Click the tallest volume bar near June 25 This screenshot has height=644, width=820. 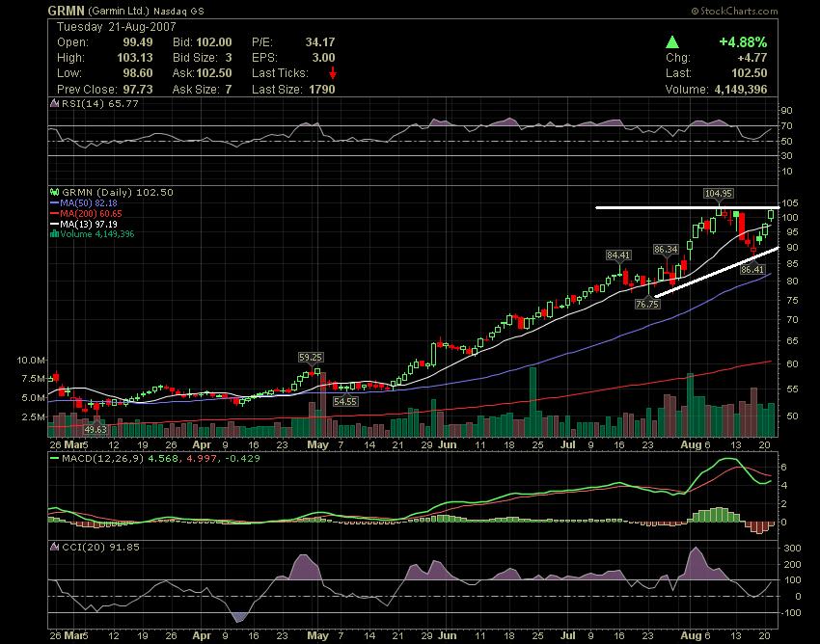coord(533,402)
